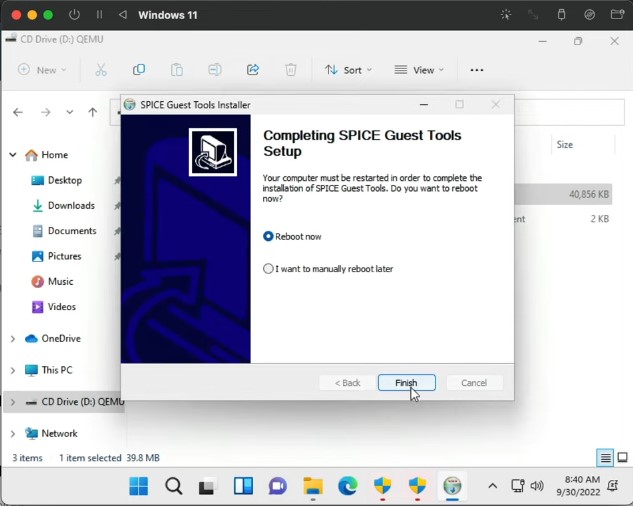
Task: Open the Windows Start menu
Action: (x=138, y=486)
